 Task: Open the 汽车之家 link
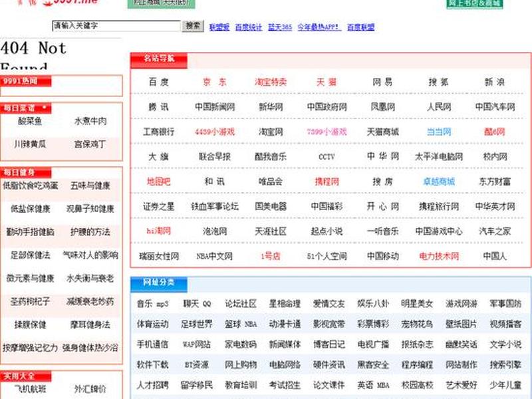(495, 231)
